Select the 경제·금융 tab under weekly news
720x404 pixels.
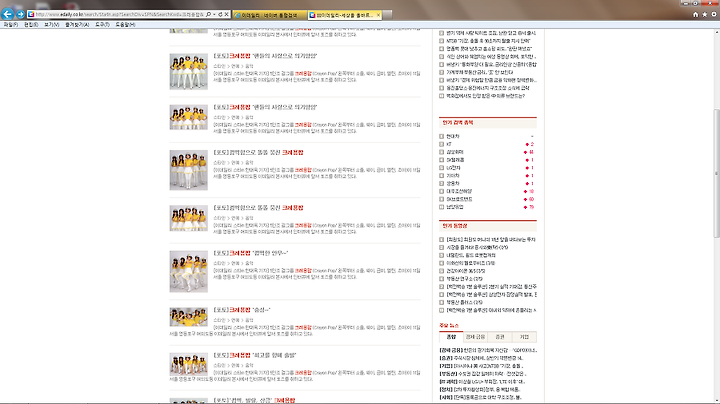[x=475, y=337]
